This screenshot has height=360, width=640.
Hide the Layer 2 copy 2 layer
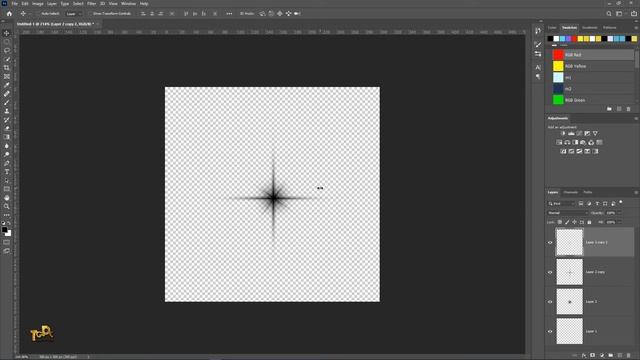pos(550,242)
